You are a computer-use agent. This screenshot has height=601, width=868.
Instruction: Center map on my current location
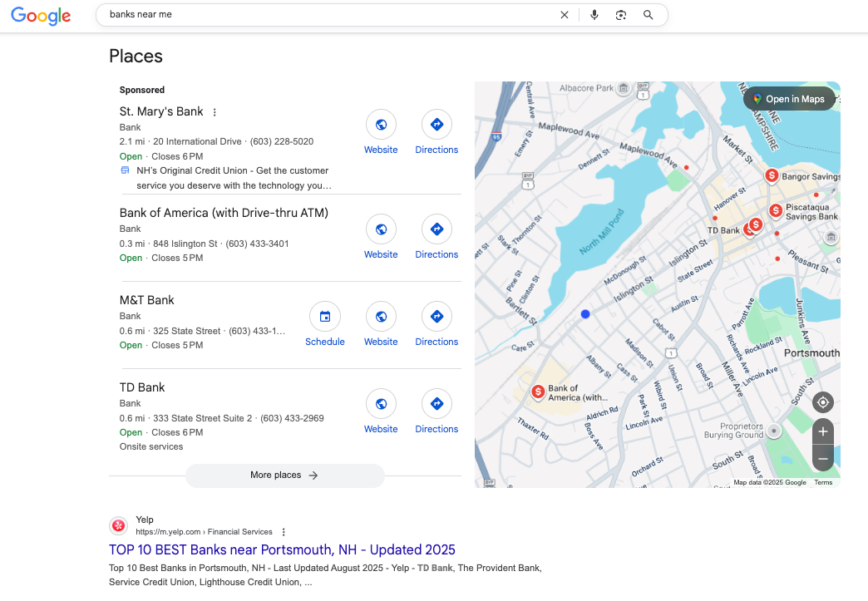822,403
